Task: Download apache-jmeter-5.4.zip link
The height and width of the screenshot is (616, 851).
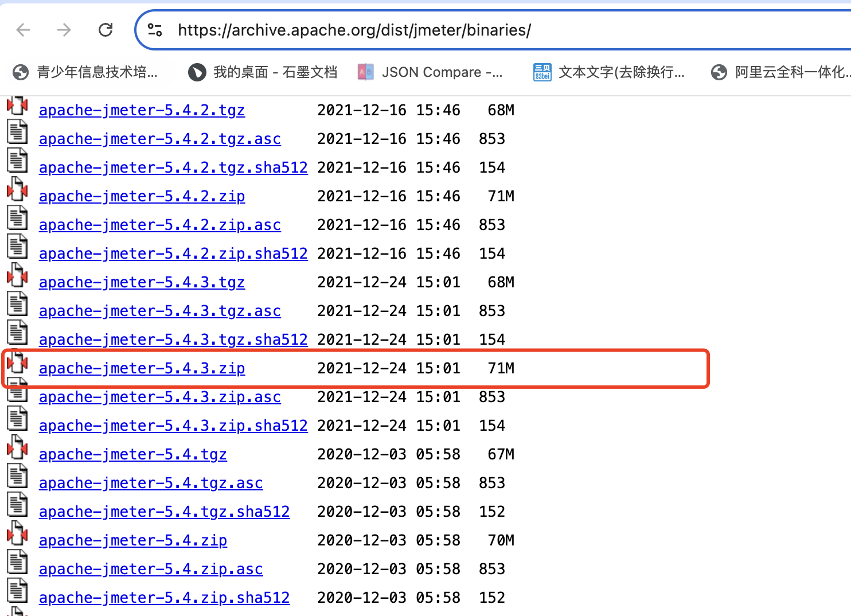Action: click(133, 540)
